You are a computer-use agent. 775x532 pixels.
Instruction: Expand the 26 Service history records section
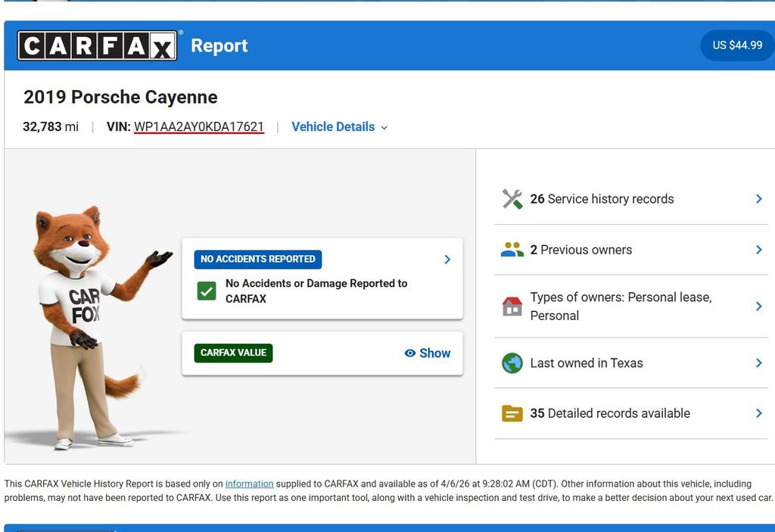[758, 198]
